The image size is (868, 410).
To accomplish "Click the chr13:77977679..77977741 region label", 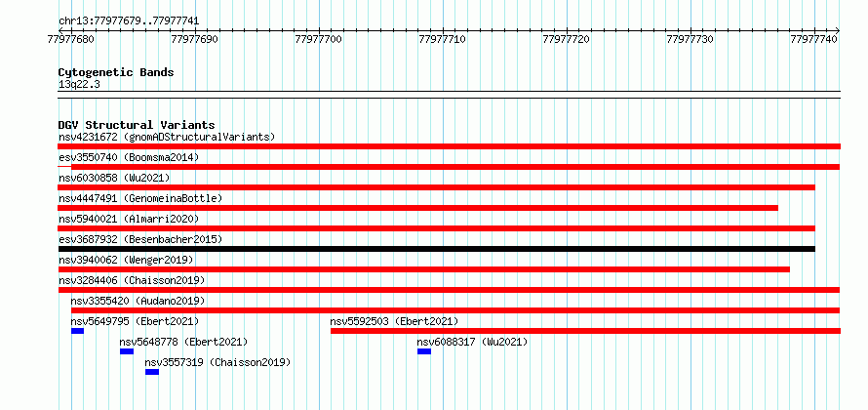I will pos(129,21).
